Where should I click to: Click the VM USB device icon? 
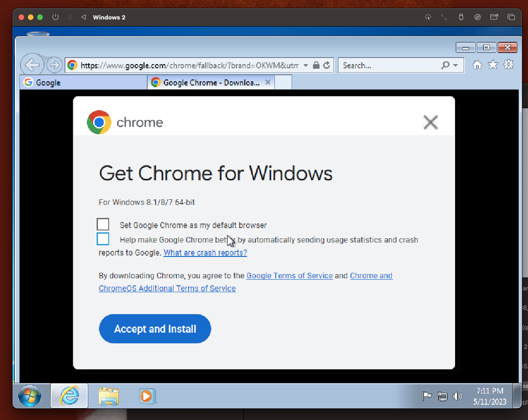[461, 17]
